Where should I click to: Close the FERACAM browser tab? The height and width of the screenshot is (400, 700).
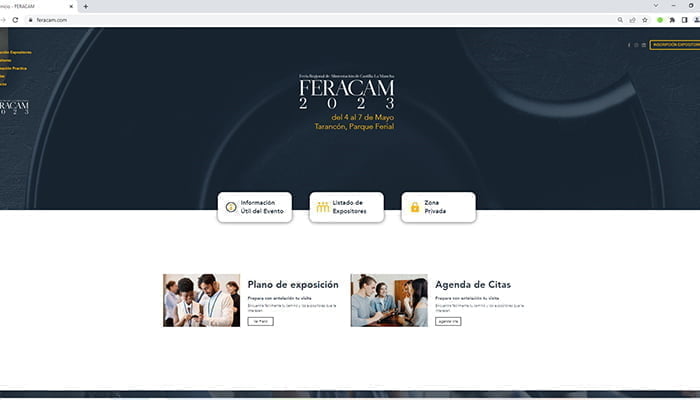coord(71,6)
